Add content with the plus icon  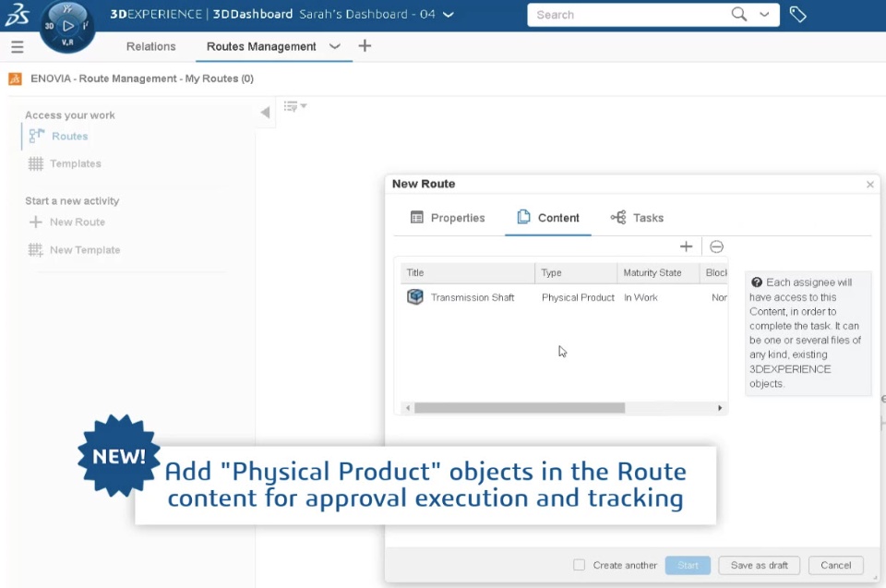(x=686, y=246)
